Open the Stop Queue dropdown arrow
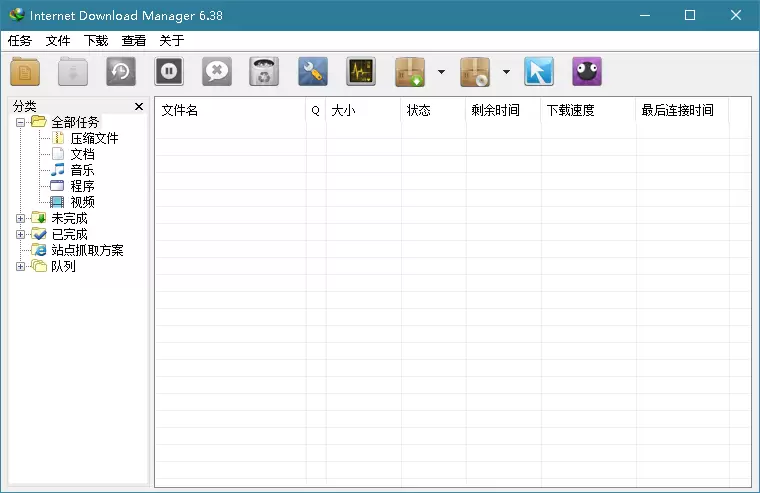This screenshot has width=760, height=493. 506,72
